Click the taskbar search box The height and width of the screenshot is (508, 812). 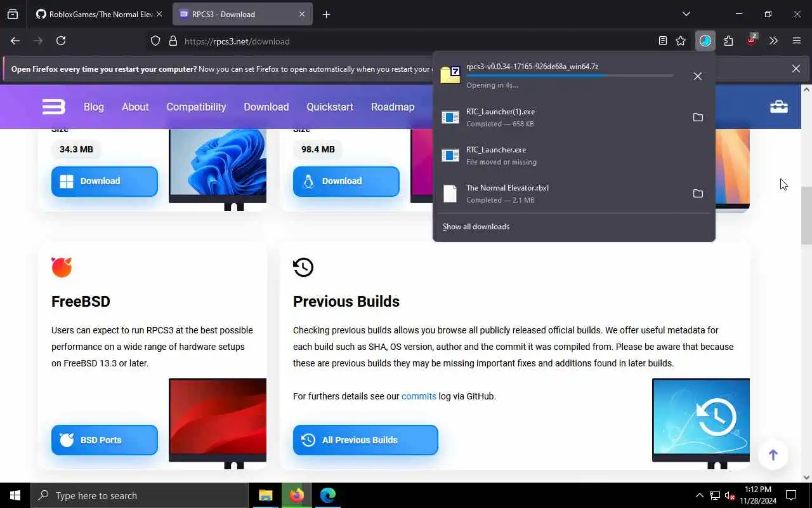tap(140, 495)
